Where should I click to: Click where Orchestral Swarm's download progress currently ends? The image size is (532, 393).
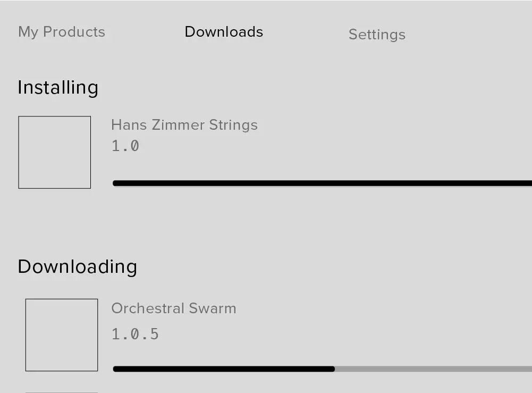pos(334,369)
